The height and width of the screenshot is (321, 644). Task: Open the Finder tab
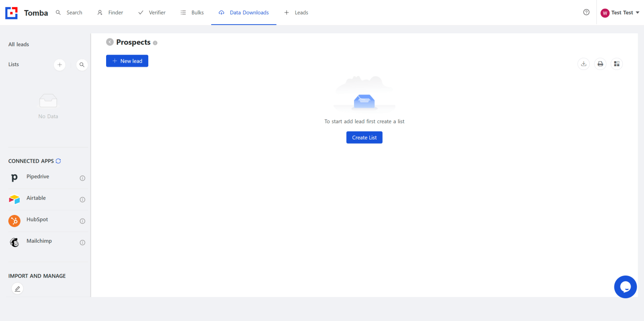110,13
